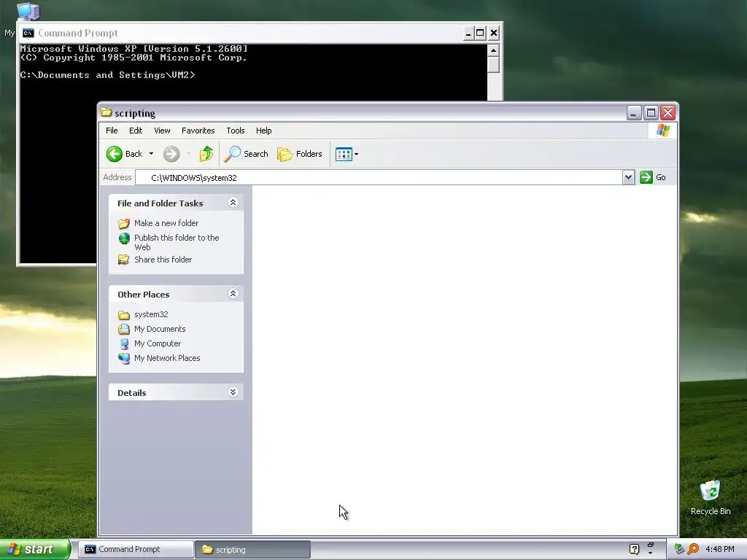
Task: Click the green Go button
Action: [x=653, y=177]
